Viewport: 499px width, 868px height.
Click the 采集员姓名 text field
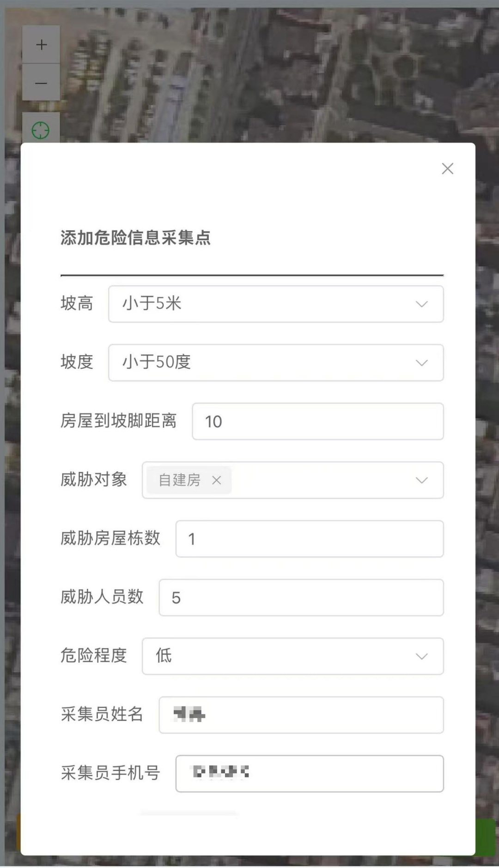coord(301,715)
